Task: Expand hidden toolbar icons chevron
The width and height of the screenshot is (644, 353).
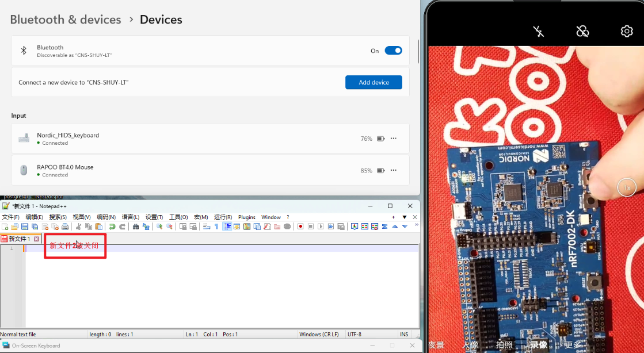Action: [416, 225]
